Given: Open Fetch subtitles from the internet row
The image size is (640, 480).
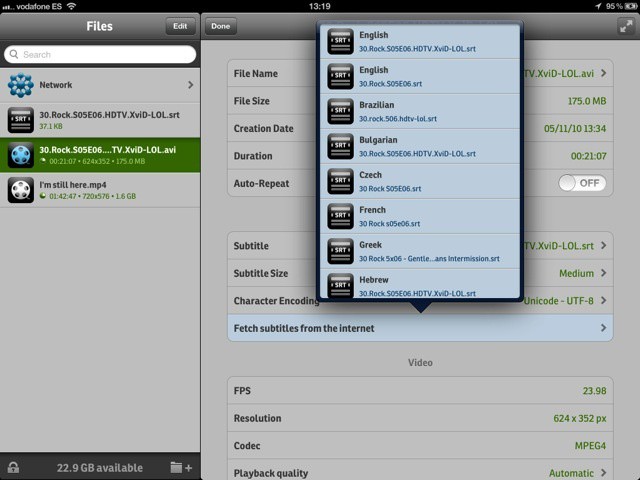Looking at the screenshot, I should pos(420,328).
